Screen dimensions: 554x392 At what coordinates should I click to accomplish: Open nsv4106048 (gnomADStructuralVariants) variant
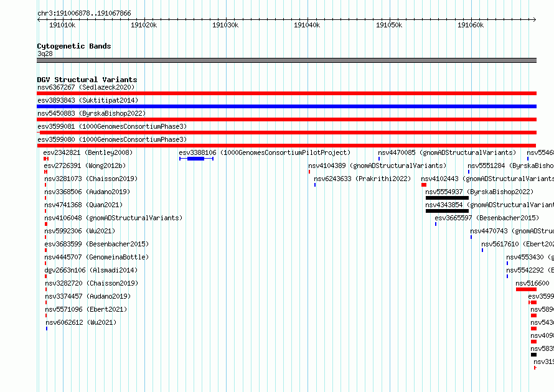point(113,218)
